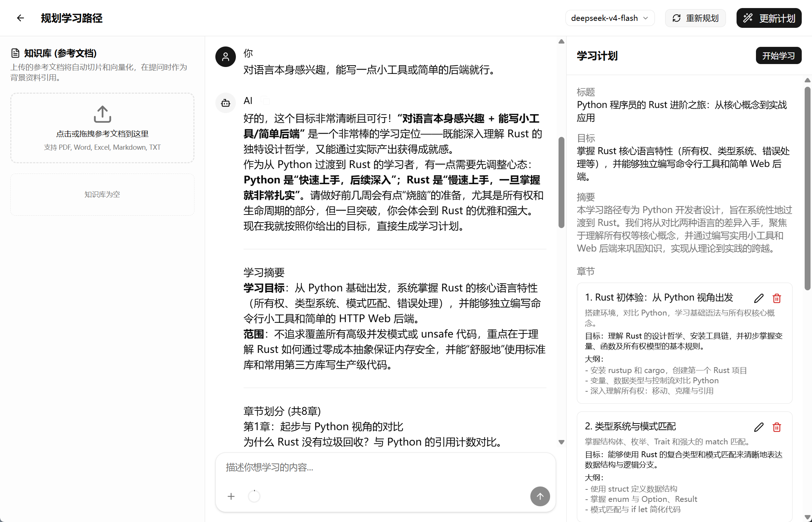
Task: Click the 学习计划 panel scrollbar thumb
Action: (x=807, y=189)
